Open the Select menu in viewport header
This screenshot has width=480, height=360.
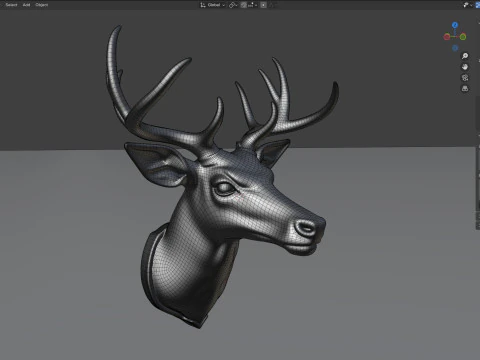coord(11,5)
